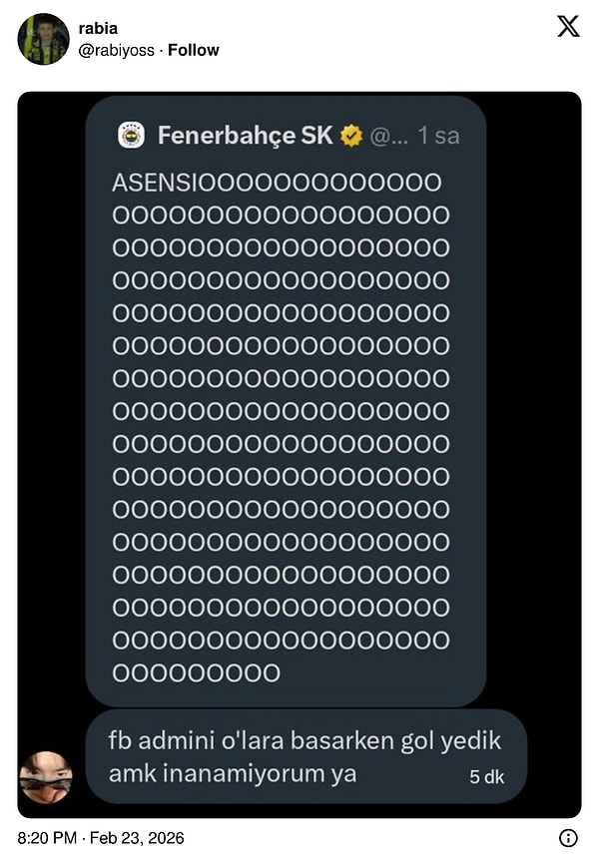Click the '1 sa' post timestamp
This screenshot has height=868, width=599.
(439, 136)
